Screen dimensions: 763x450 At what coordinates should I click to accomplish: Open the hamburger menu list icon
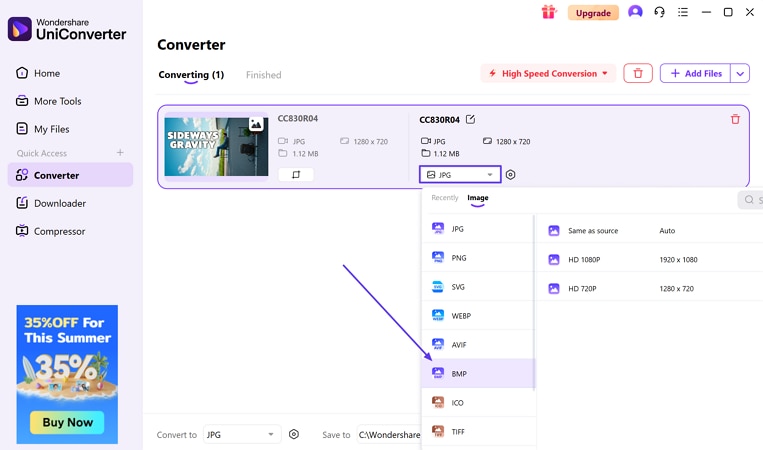point(683,12)
